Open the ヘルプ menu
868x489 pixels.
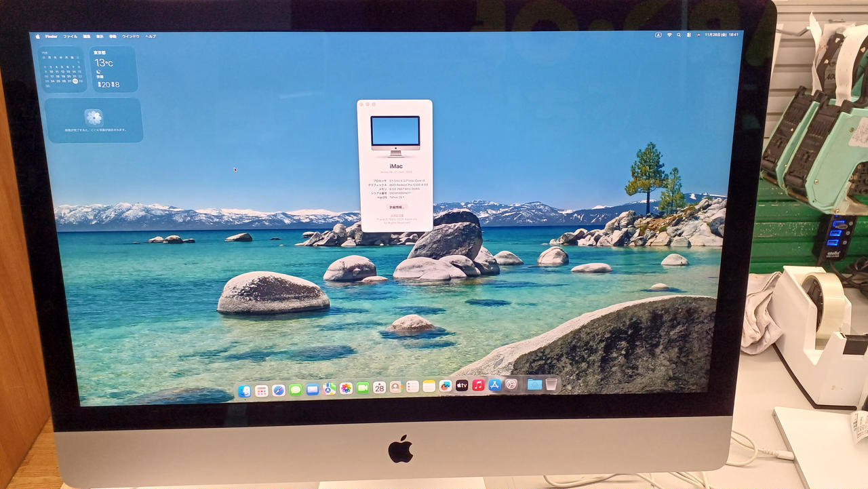click(x=150, y=37)
